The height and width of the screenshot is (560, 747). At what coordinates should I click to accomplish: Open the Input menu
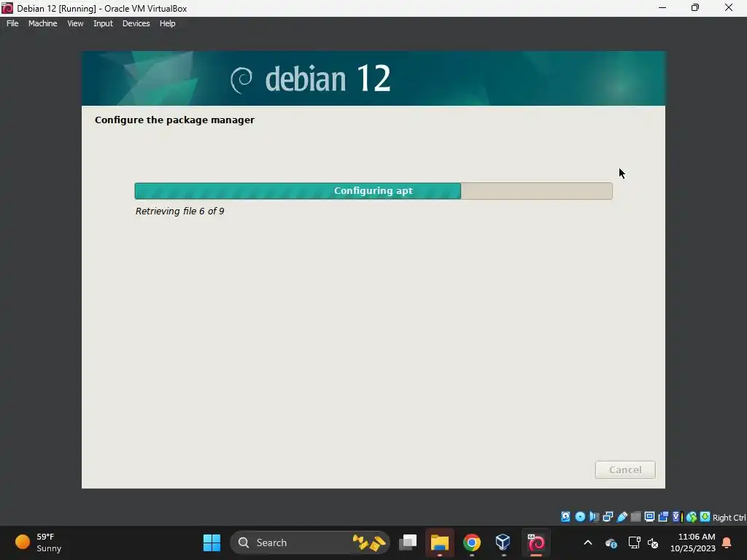coord(103,23)
